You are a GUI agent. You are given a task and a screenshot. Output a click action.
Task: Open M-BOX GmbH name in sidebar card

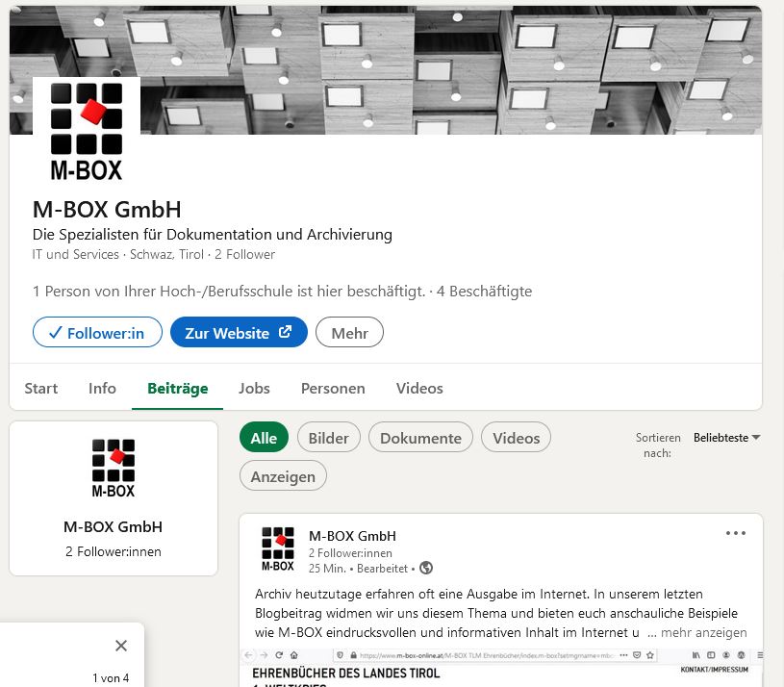point(113,526)
